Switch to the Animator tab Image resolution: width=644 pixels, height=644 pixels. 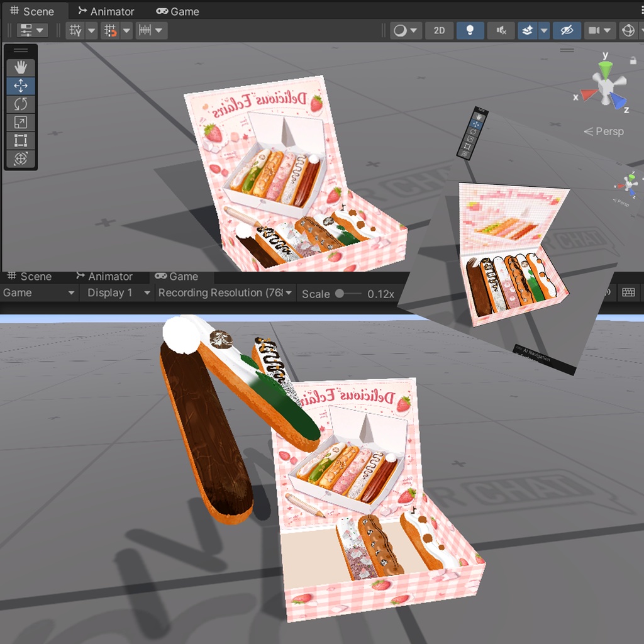tap(106, 11)
